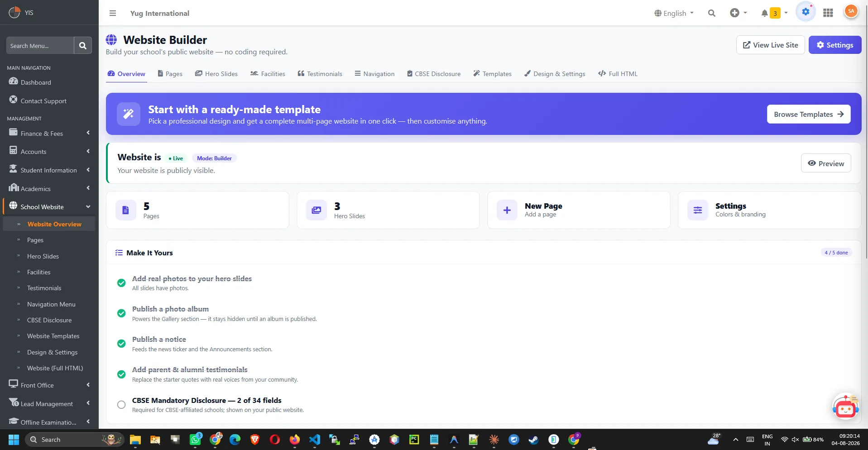Image resolution: width=868 pixels, height=450 pixels.
Task: Click checkmark for Publish a notice
Action: 121,344
